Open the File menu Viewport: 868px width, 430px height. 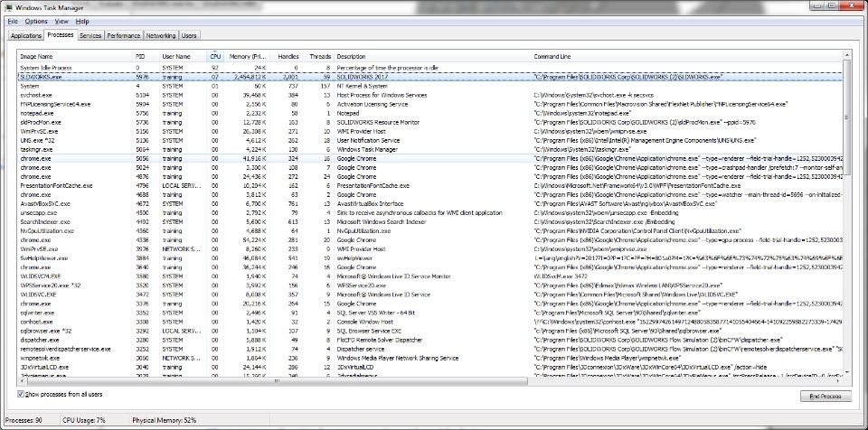[x=12, y=20]
